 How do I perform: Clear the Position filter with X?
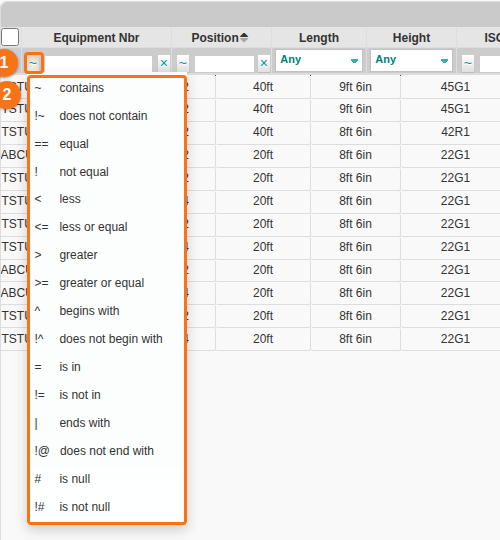(x=264, y=63)
